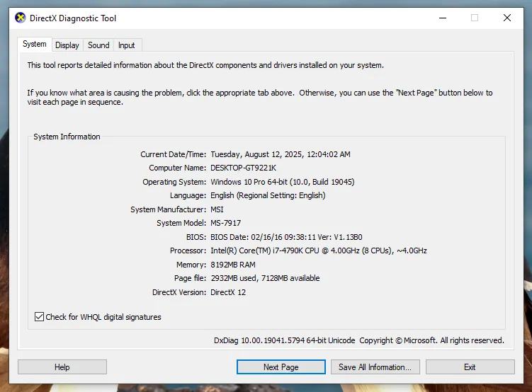Click the Current Date/Time label
532x392 pixels.
[x=173, y=154]
